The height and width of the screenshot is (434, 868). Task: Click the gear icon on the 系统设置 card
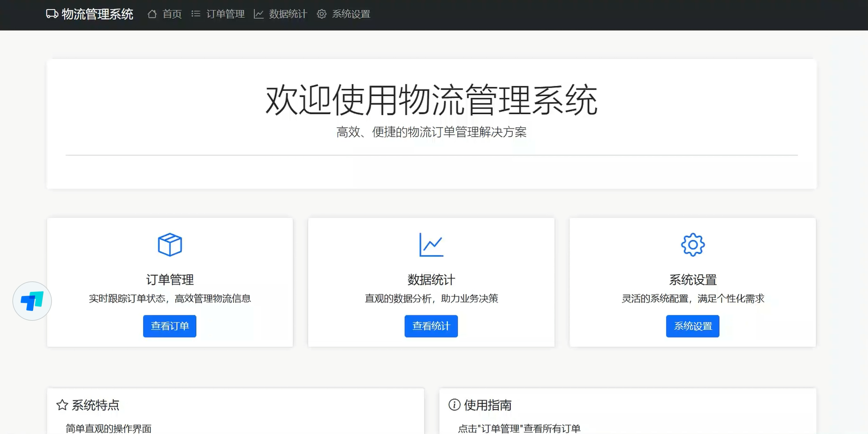[693, 244]
